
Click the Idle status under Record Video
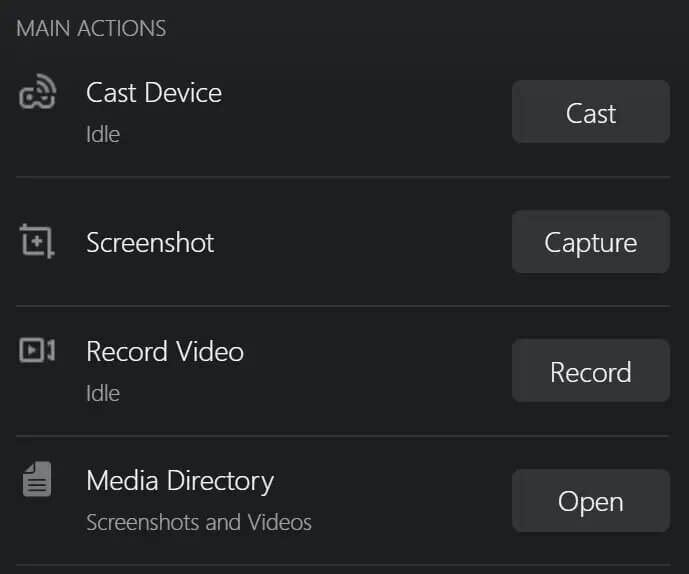103,393
